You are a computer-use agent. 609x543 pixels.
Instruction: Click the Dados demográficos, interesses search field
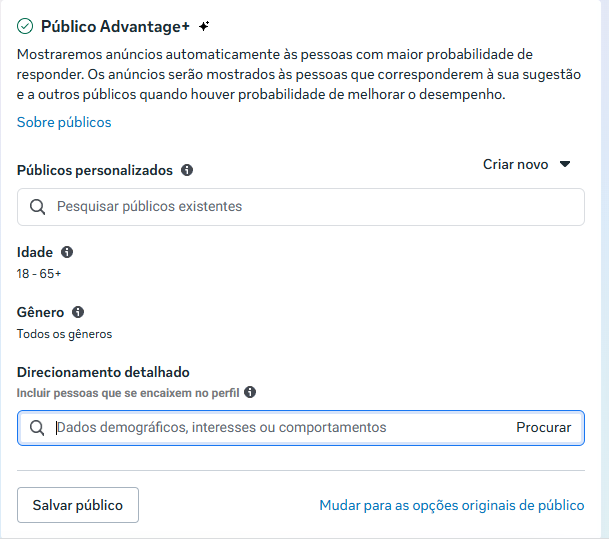click(280, 428)
